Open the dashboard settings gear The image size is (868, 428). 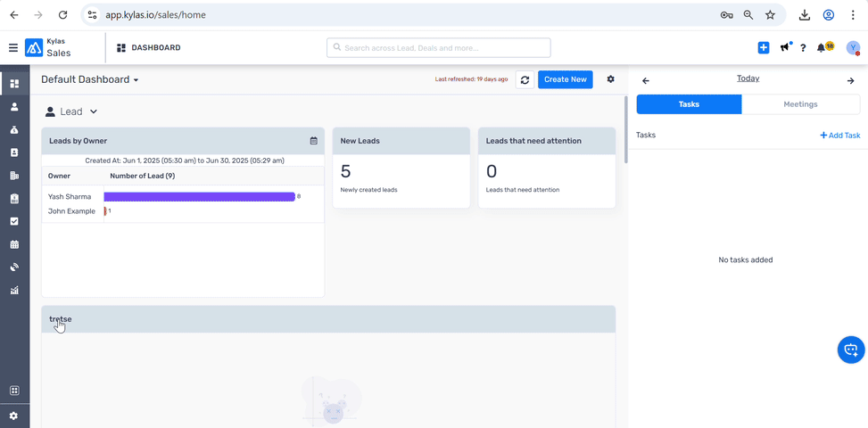pyautogui.click(x=610, y=79)
